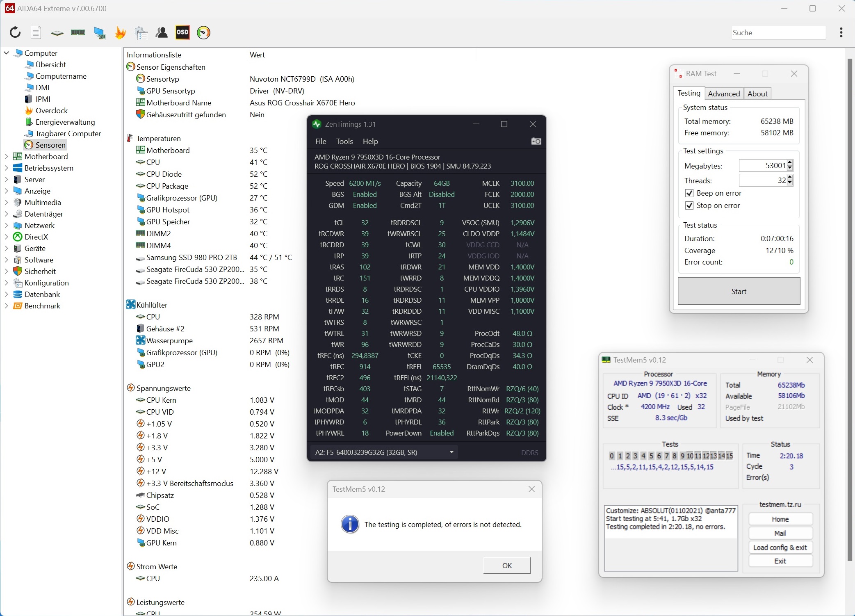
Task: Click the refresh arrow in AIDA64 toolbar
Action: (15, 32)
